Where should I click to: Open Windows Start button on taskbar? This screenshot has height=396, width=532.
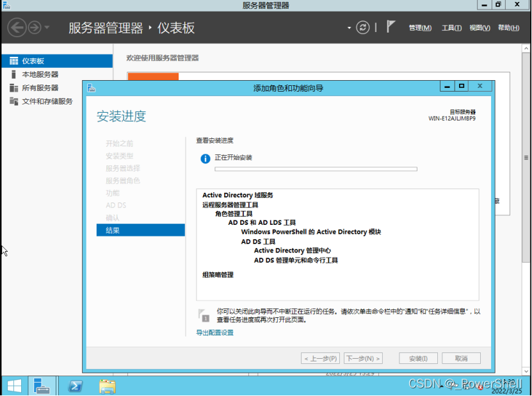pyautogui.click(x=14, y=386)
